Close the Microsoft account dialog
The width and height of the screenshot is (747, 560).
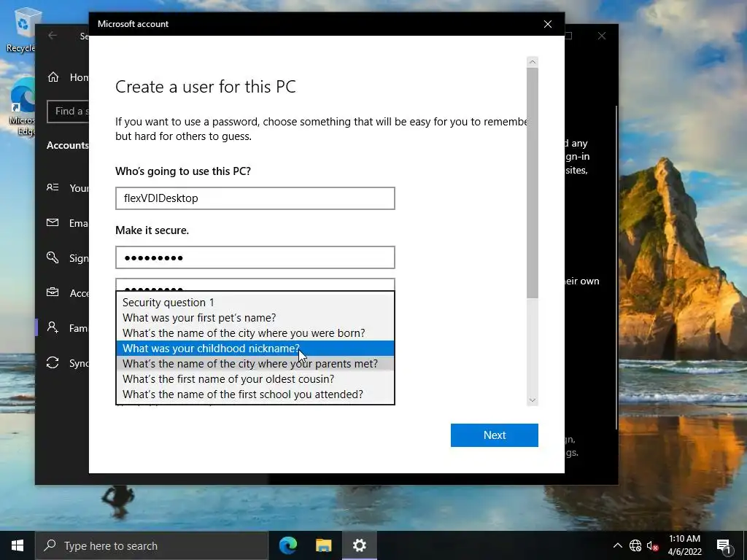[548, 24]
